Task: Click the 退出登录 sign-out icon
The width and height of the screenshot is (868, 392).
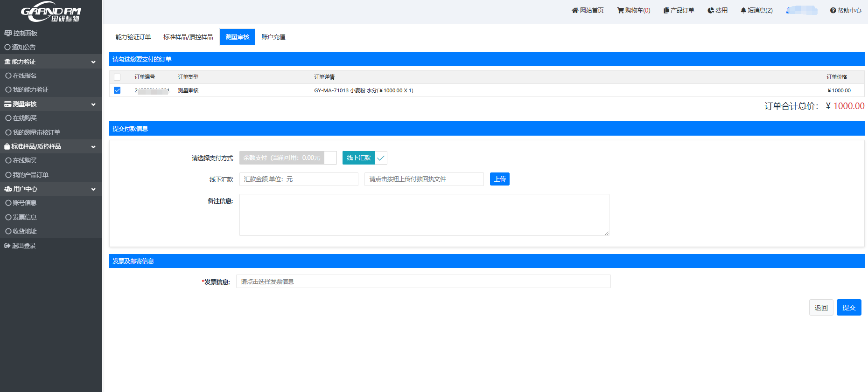Action: 7,246
